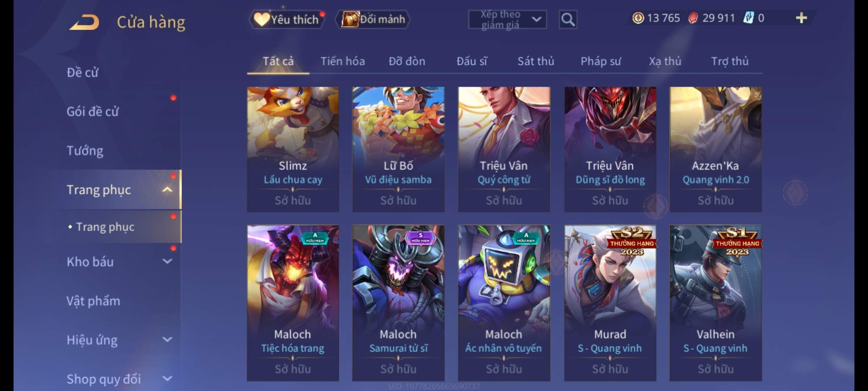Open the Xếp theo giảm giá dropdown
This screenshot has height=391, width=868.
(x=507, y=20)
